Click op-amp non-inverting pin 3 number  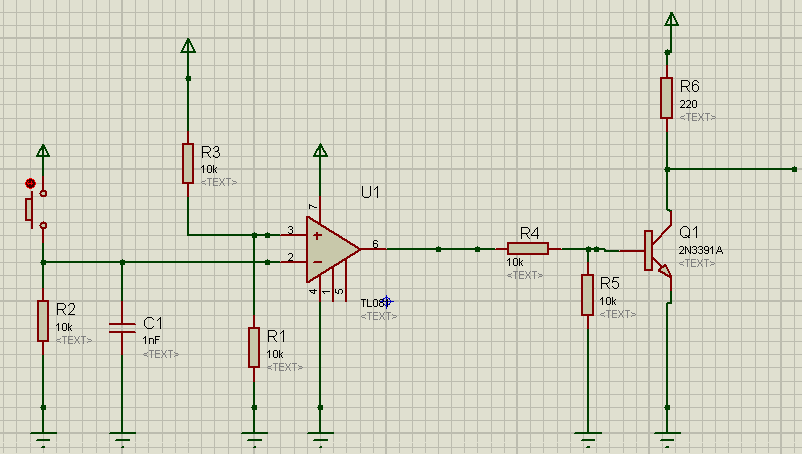291,230
